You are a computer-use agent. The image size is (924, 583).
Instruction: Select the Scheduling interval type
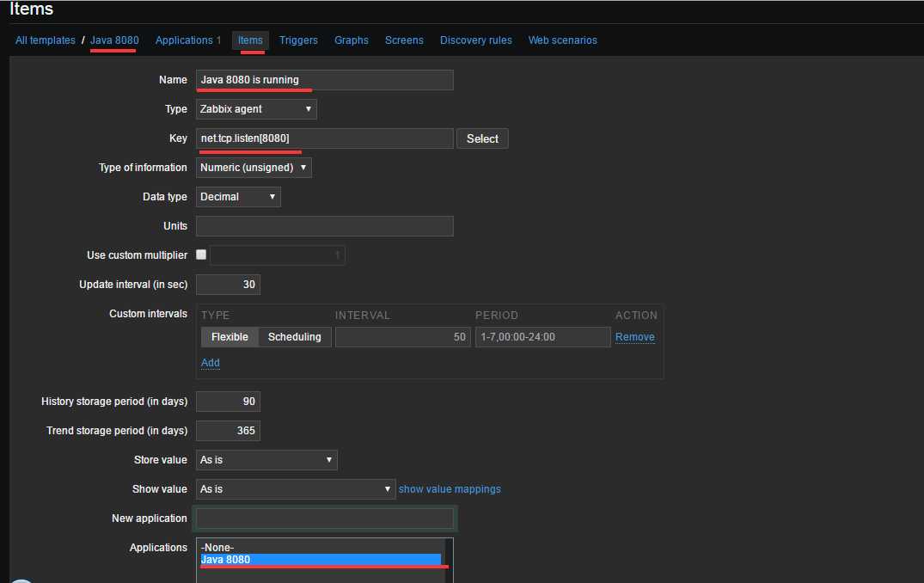click(295, 336)
